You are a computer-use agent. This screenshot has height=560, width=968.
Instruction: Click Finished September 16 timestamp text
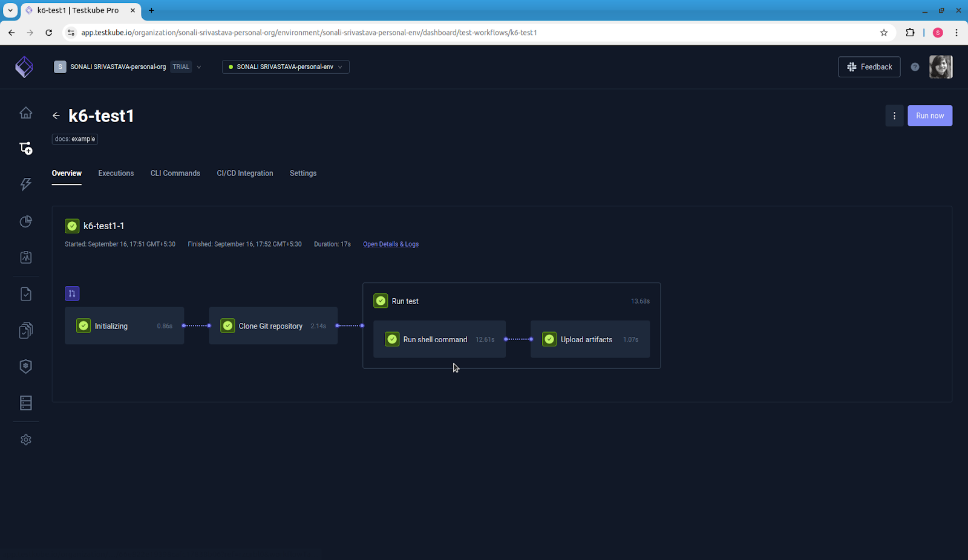tap(244, 244)
